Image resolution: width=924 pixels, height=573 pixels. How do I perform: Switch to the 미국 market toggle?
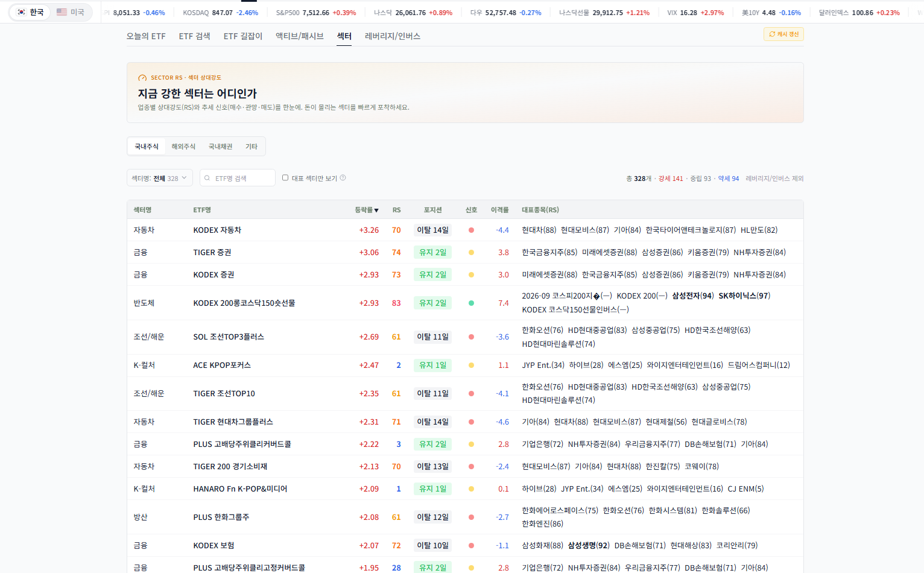point(71,12)
